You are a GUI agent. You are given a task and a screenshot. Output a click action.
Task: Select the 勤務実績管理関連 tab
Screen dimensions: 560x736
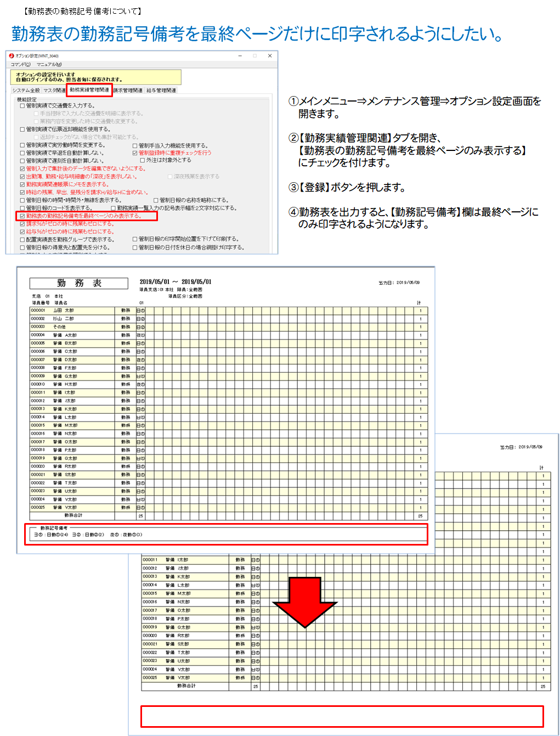[89, 90]
